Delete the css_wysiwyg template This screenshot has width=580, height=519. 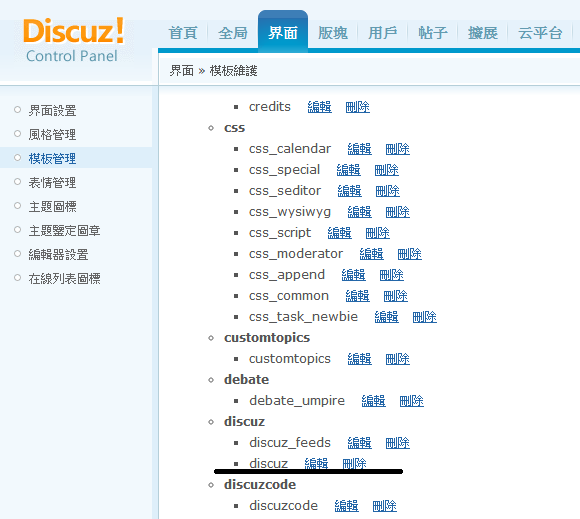[x=398, y=212]
